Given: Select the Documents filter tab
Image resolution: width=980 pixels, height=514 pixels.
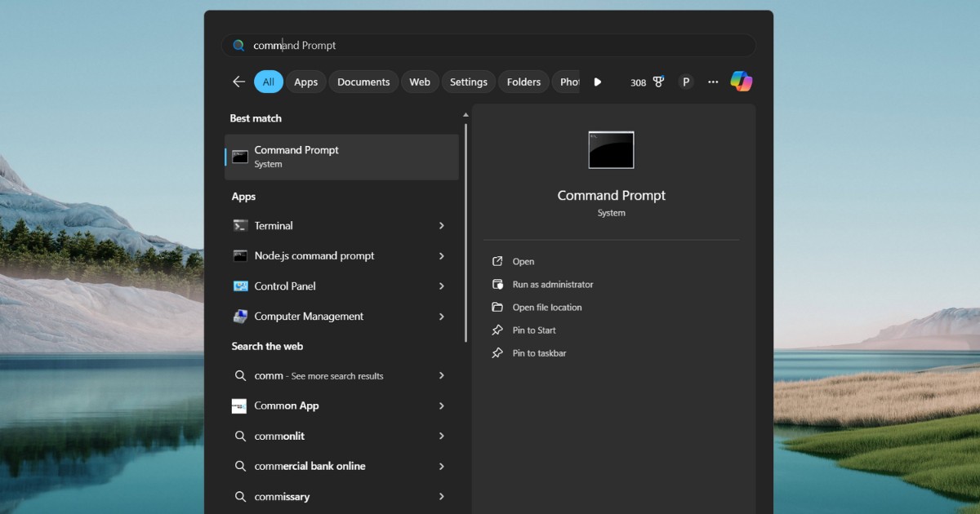Looking at the screenshot, I should (363, 82).
